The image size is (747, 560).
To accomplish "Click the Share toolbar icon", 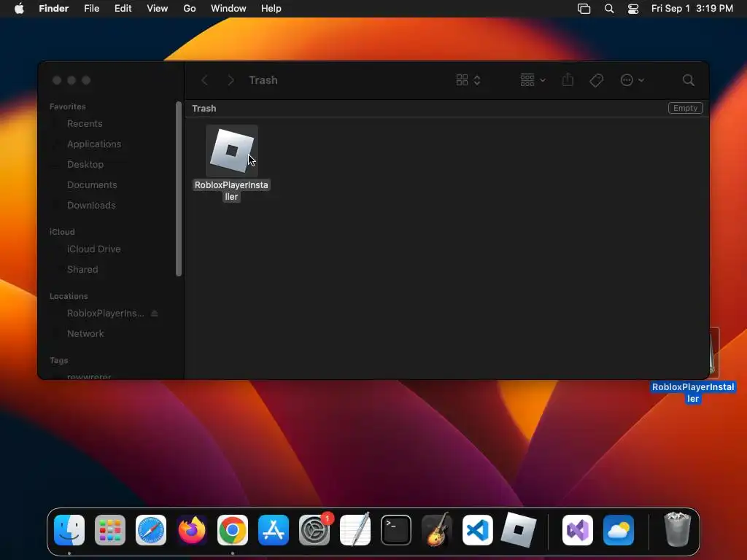I will click(568, 80).
